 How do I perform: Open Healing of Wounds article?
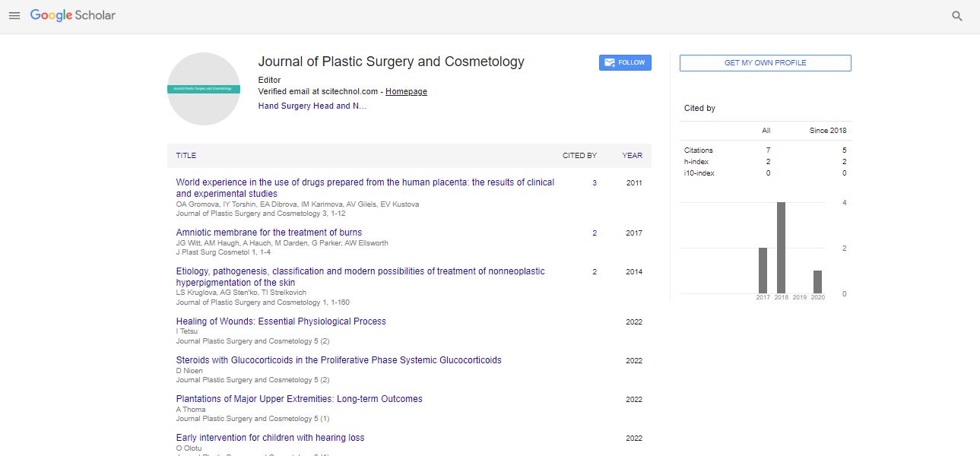click(x=281, y=321)
